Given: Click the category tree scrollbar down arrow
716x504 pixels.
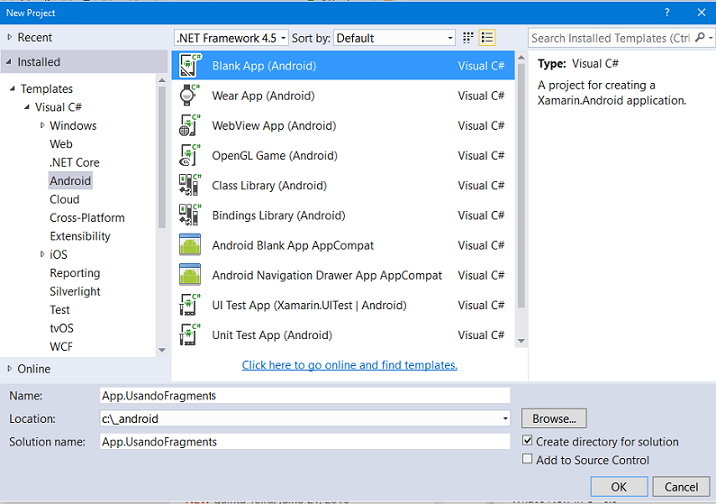Looking at the screenshot, I should pyautogui.click(x=162, y=350).
